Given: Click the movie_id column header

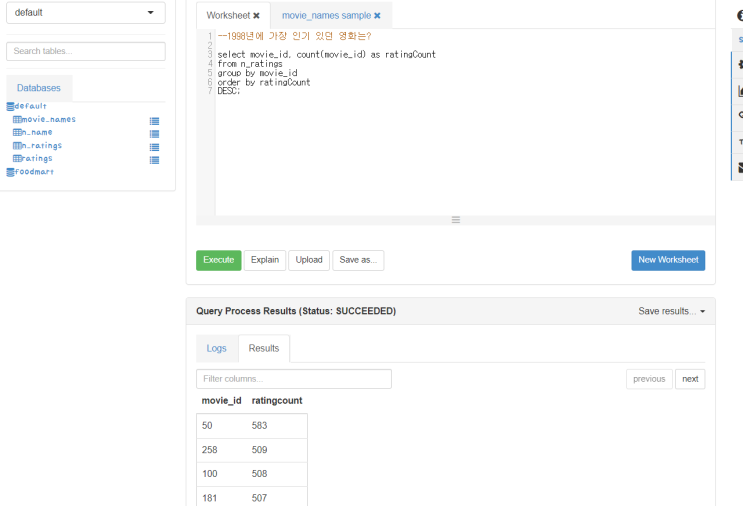Looking at the screenshot, I should pyautogui.click(x=221, y=401).
